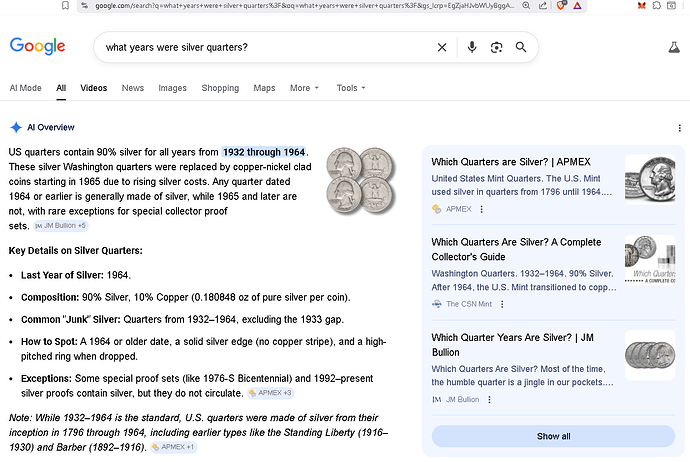Viewport: 690px width, 462px height.
Task: Click the magnifying glass search button
Action: coord(521,47)
